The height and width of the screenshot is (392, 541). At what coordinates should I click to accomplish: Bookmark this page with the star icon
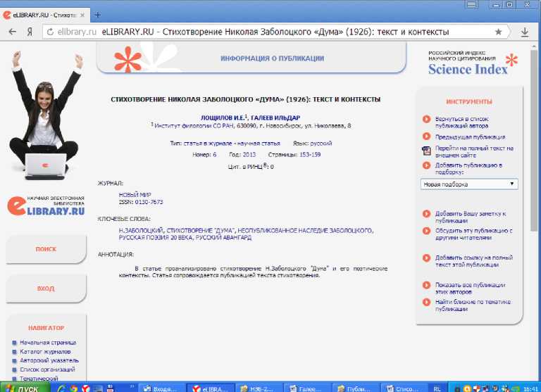pos(498,32)
